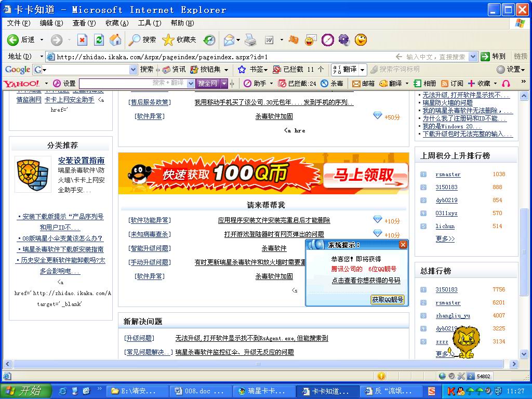Click Yahoo toolbar 杀毒 antivirus button
The image size is (532, 399).
(x=332, y=84)
